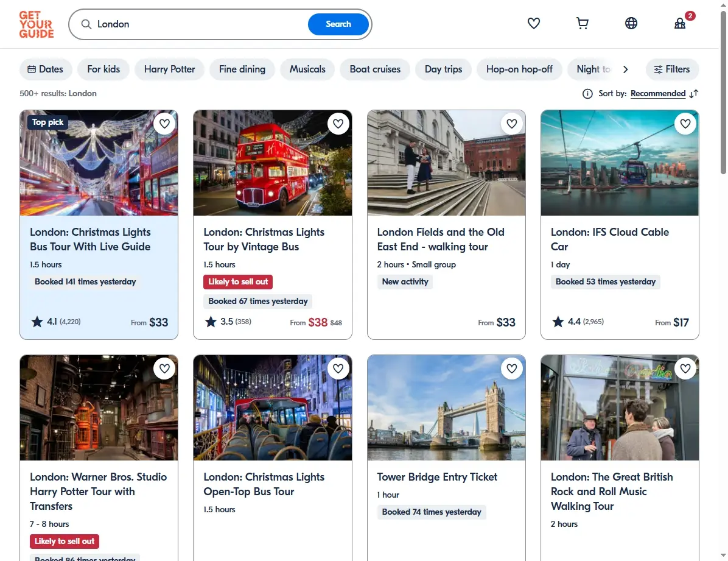Open the Dates picker chip
This screenshot has width=728, height=561.
pyautogui.click(x=46, y=69)
